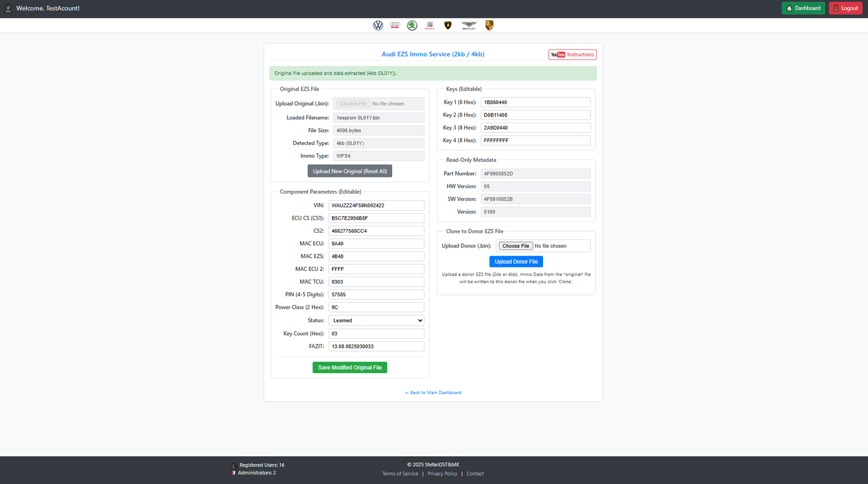The height and width of the screenshot is (484, 868).
Task: Focus the PIN field showing 57585
Action: tap(376, 295)
